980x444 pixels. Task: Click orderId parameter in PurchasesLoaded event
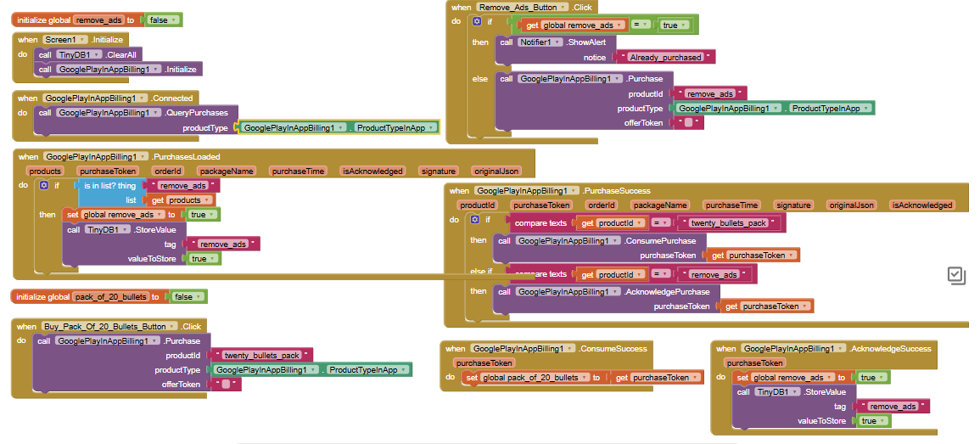(168, 171)
